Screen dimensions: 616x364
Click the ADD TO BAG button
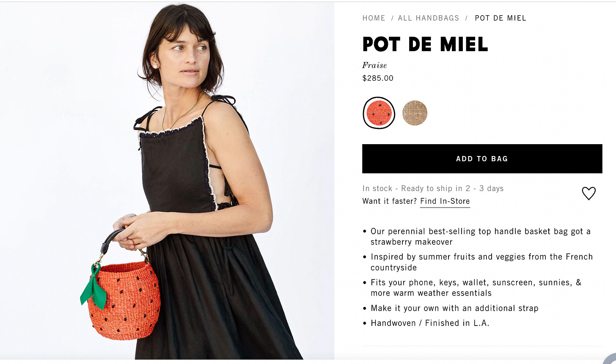482,159
